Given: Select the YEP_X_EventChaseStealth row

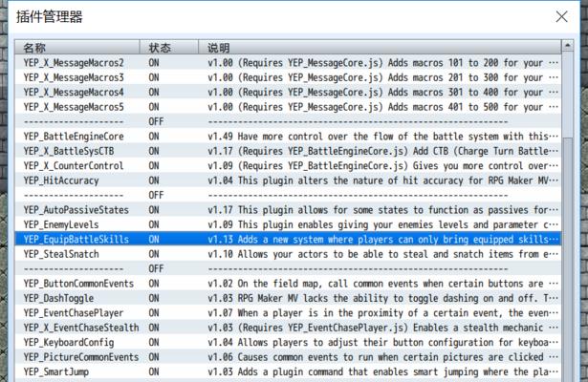Looking at the screenshot, I should [288, 328].
